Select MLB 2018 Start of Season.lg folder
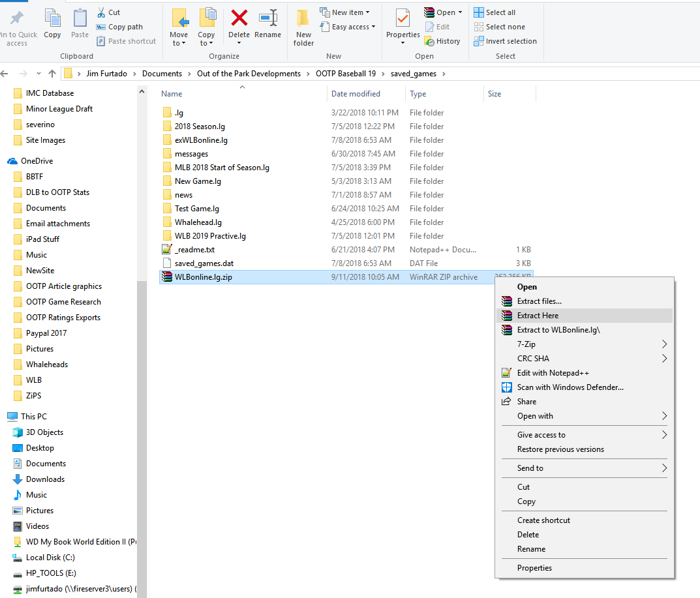Image resolution: width=700 pixels, height=598 pixels. click(222, 168)
